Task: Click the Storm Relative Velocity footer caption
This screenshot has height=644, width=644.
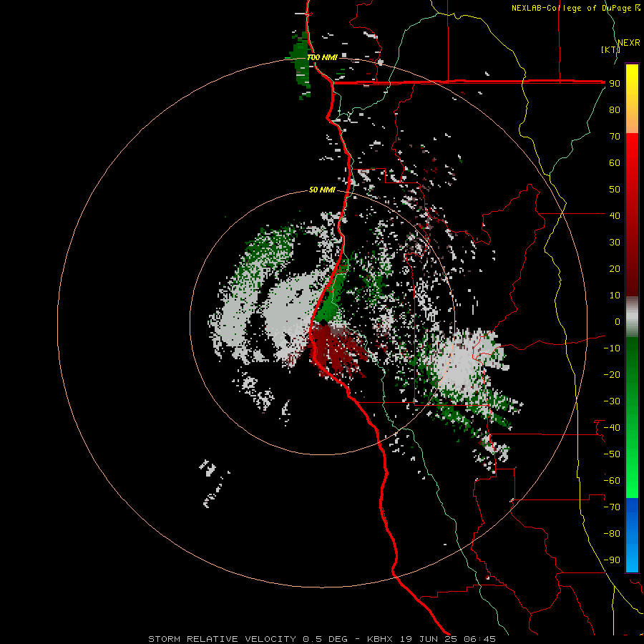Action: point(322,639)
